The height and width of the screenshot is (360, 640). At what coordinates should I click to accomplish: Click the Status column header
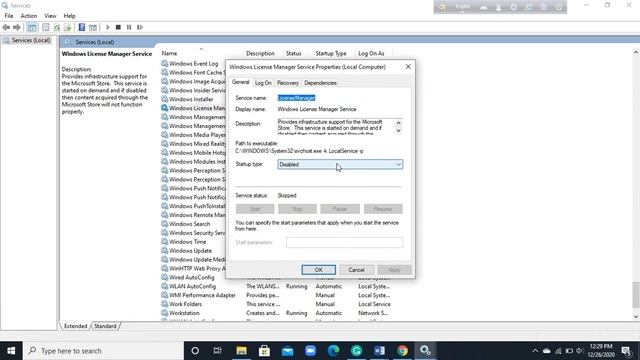pyautogui.click(x=293, y=53)
